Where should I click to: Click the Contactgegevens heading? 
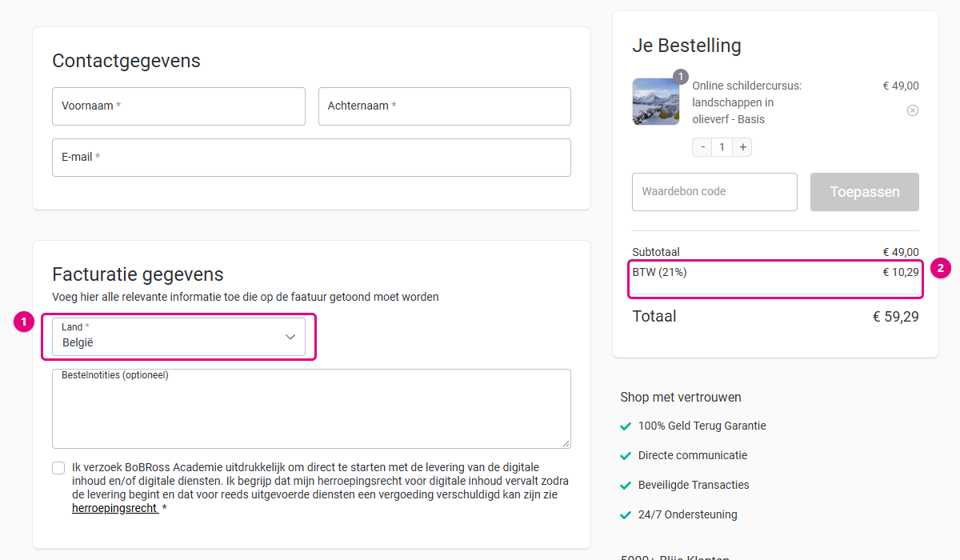point(126,61)
